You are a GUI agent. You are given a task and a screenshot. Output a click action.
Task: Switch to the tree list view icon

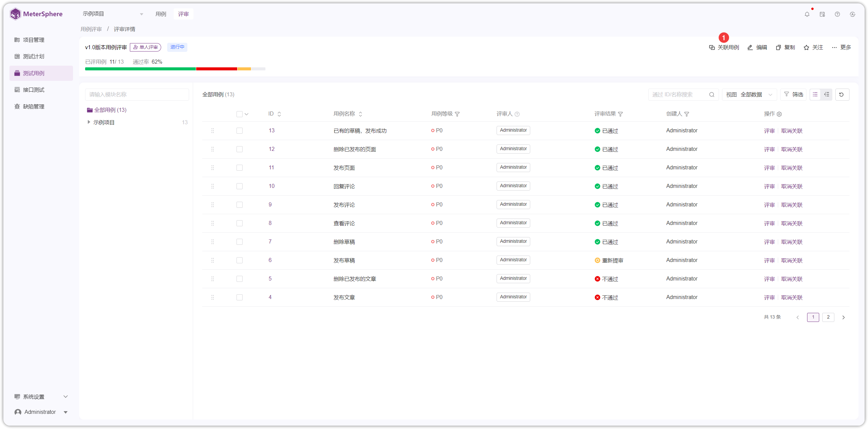[x=827, y=94]
